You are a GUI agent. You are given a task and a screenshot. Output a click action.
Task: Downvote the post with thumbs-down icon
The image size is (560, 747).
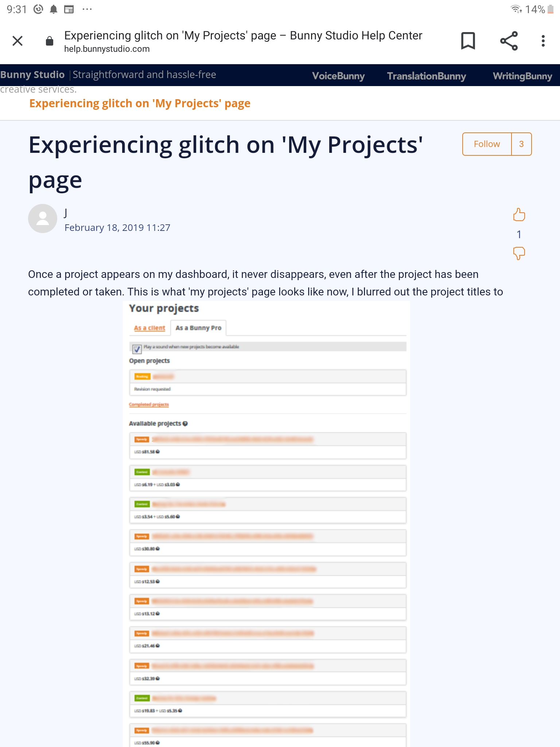point(519,253)
